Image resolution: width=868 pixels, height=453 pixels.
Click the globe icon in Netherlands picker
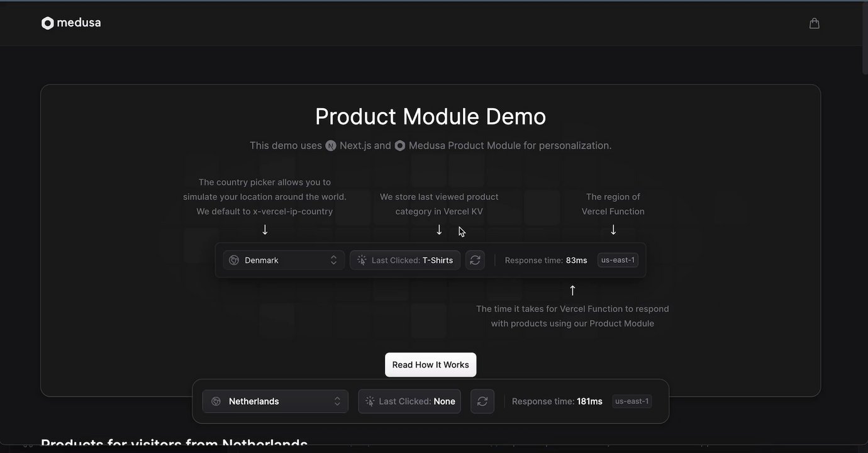click(216, 401)
